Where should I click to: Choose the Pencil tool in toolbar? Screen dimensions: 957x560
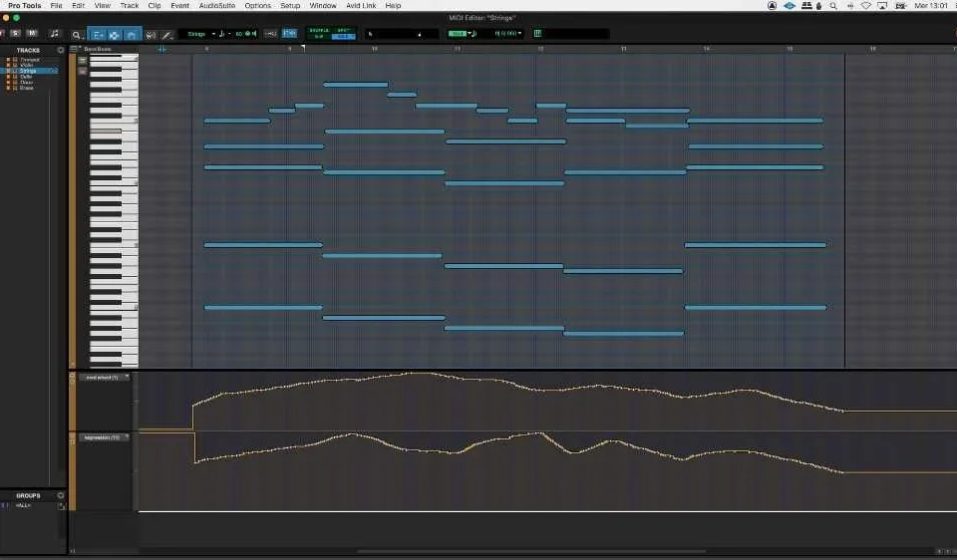tap(166, 35)
